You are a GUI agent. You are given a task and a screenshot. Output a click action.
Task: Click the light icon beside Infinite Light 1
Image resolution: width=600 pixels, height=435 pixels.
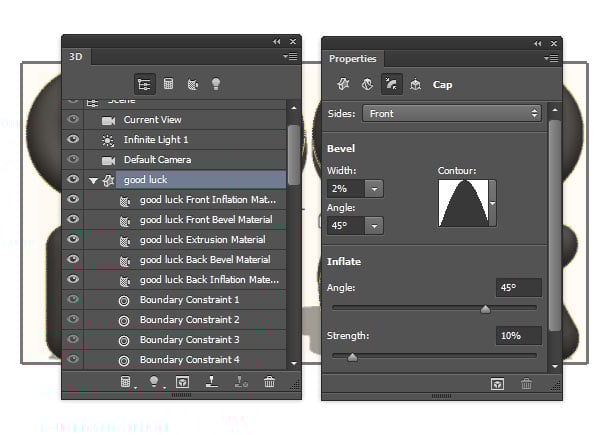click(108, 141)
